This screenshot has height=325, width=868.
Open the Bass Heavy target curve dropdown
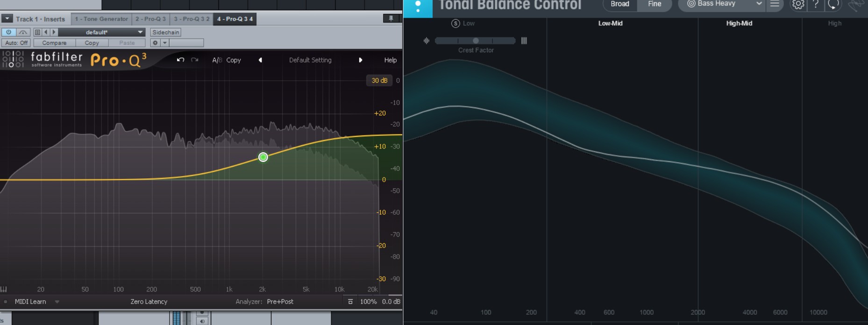(x=721, y=4)
